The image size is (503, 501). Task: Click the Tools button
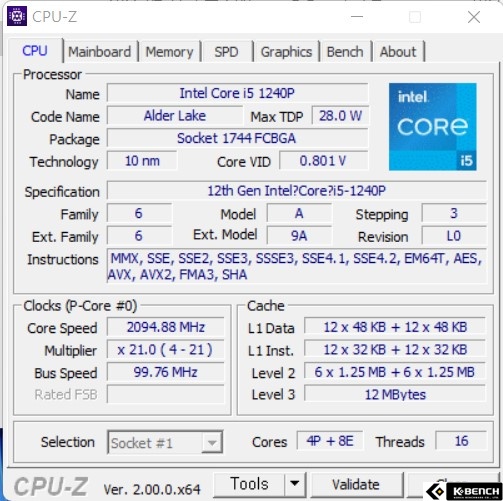(249, 484)
